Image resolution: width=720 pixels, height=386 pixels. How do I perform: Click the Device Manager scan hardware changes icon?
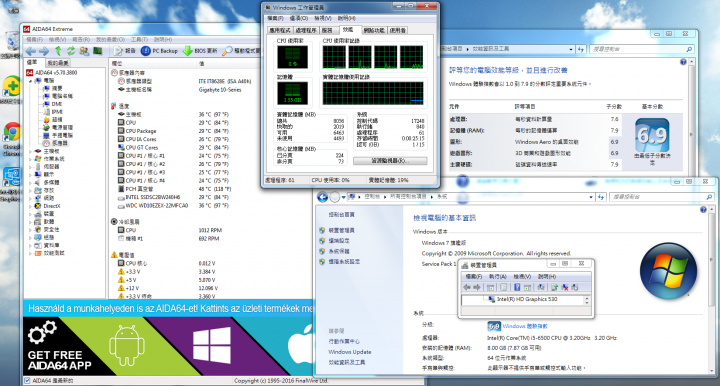[x=541, y=287]
